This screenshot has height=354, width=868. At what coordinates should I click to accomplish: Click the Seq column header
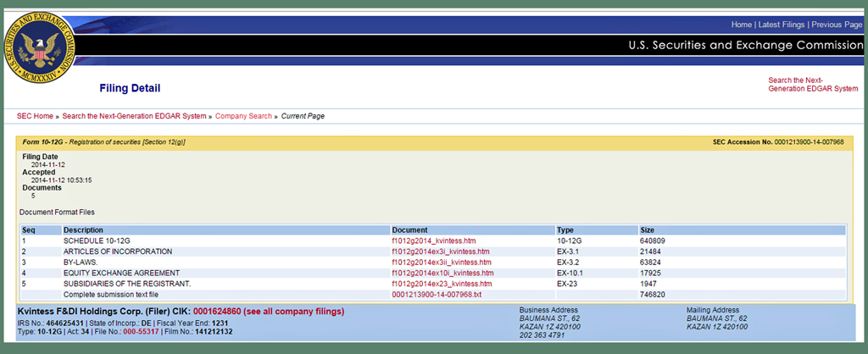pyautogui.click(x=28, y=230)
